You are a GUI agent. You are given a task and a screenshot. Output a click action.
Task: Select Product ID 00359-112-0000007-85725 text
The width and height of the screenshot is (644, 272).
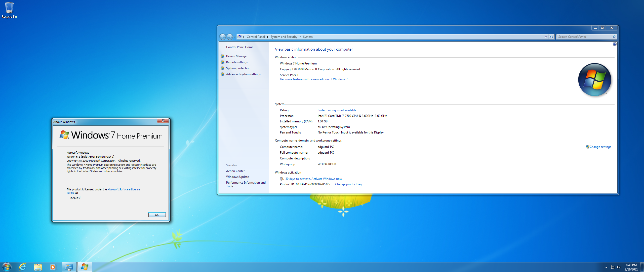click(313, 184)
